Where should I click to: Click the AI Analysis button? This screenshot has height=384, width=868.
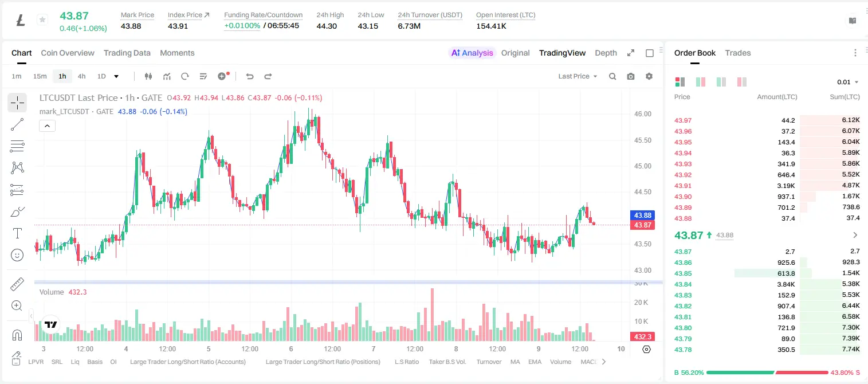tap(472, 53)
